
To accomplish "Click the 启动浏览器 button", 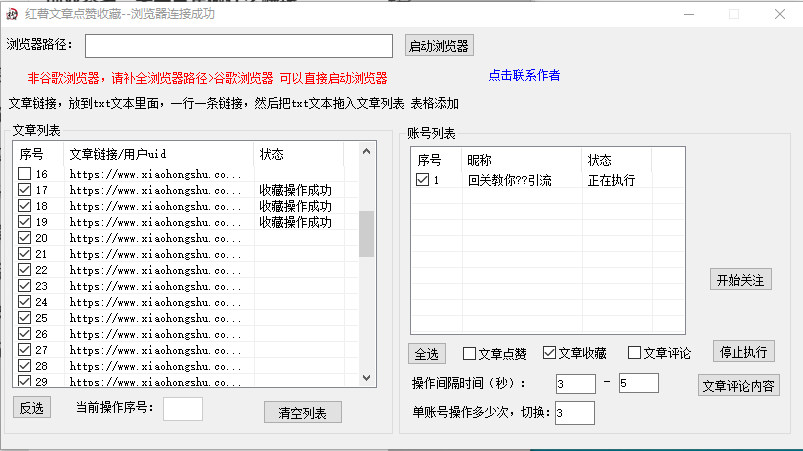I will [x=438, y=46].
